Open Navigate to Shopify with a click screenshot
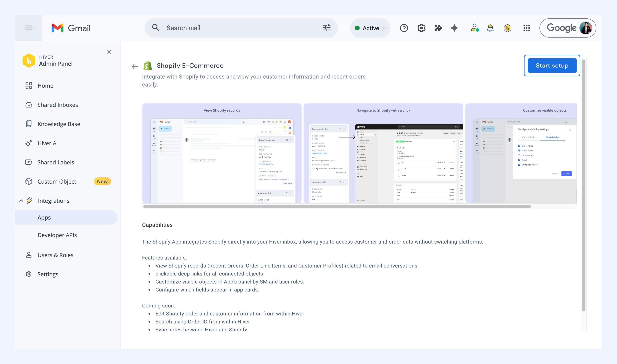617x364 pixels. click(383, 153)
